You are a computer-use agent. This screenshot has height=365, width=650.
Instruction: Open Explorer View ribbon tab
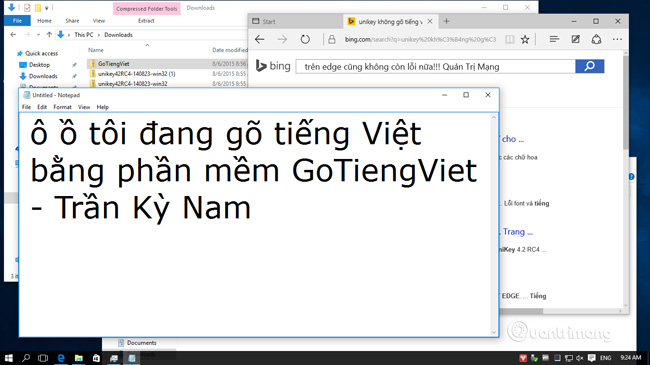click(99, 21)
